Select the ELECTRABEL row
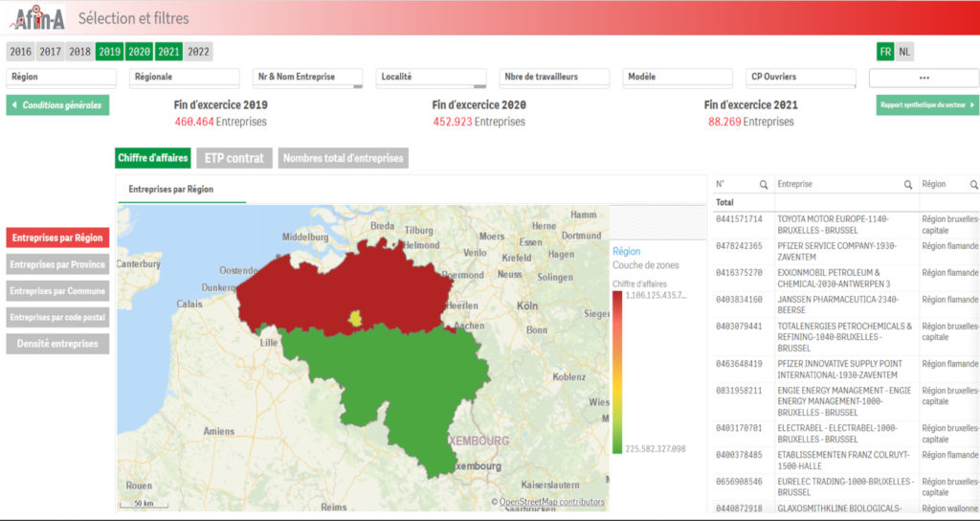 846,434
